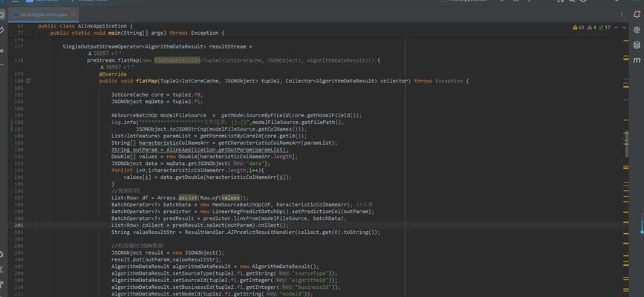Click "data" string in mqData.getJSONObject
Screen dimensions: 644x297
(256, 163)
